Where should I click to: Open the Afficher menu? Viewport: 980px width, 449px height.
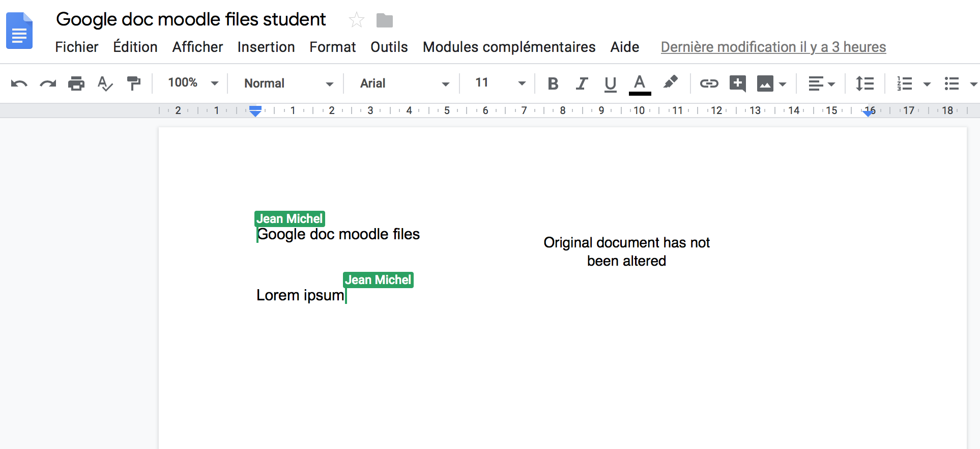197,47
